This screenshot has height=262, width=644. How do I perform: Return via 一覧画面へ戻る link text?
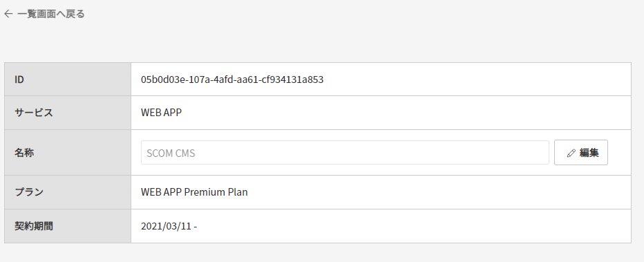tap(51, 14)
